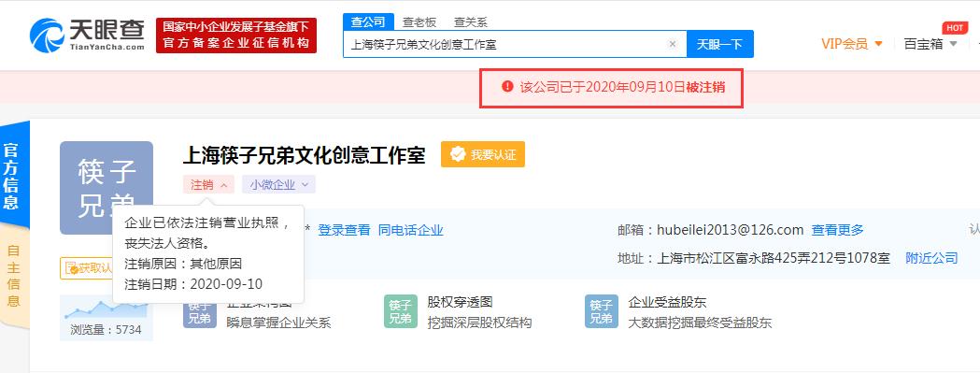This screenshot has width=980, height=373.
Task: Open the 企业受益股东 blue icon
Action: click(602, 311)
